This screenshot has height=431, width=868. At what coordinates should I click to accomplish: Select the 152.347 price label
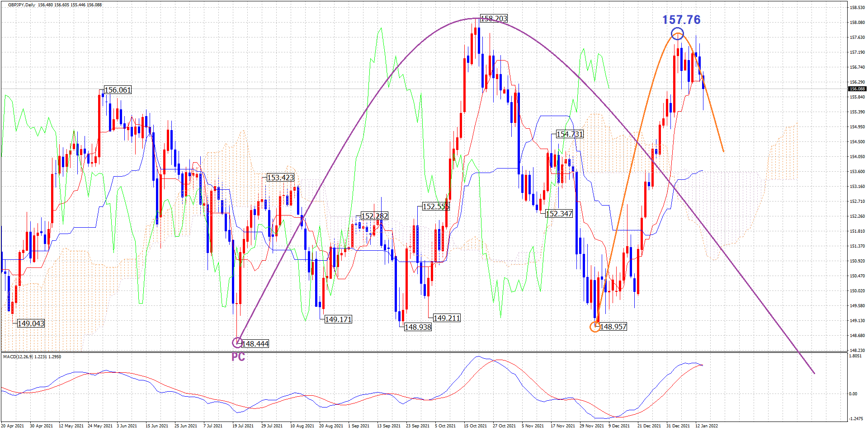[559, 214]
